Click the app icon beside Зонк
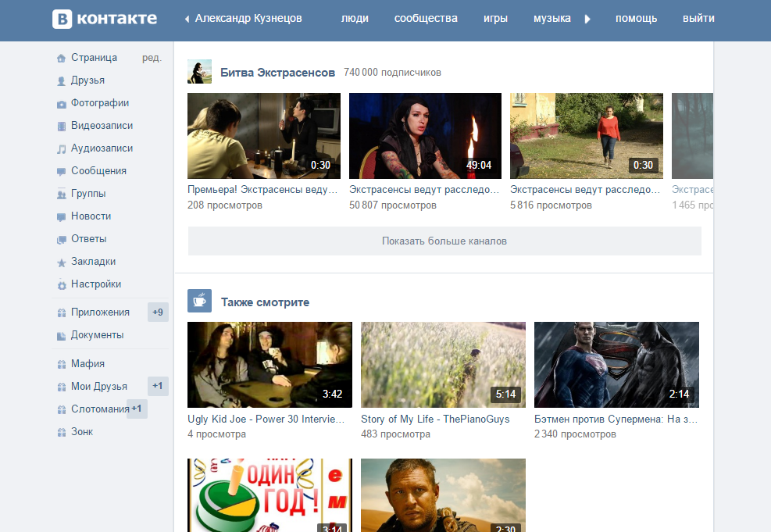The height and width of the screenshot is (532, 771). point(62,432)
